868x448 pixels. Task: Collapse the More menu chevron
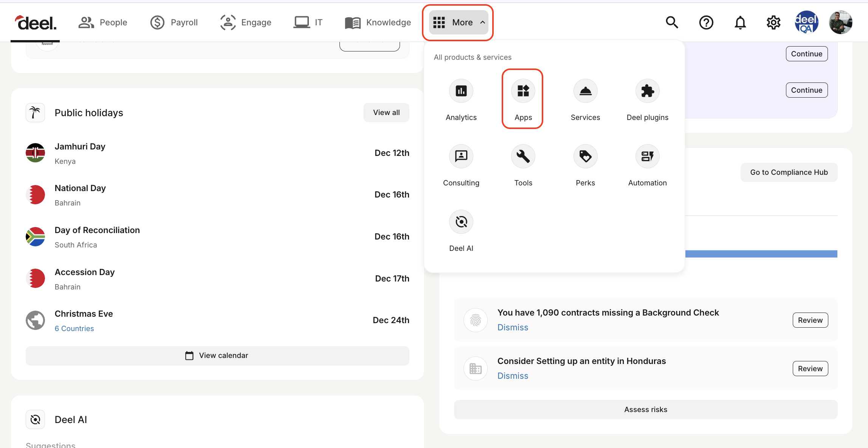click(x=483, y=22)
